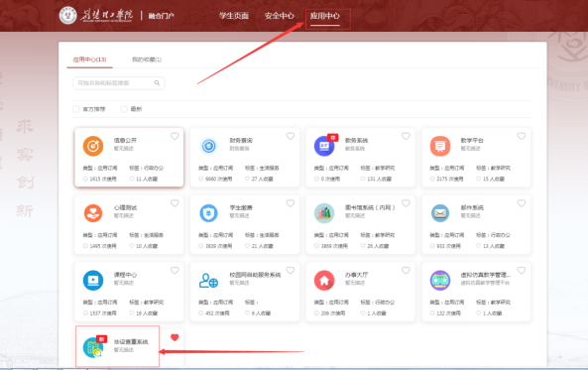
Task: Open the 信息公开 app icon
Action: tap(93, 146)
